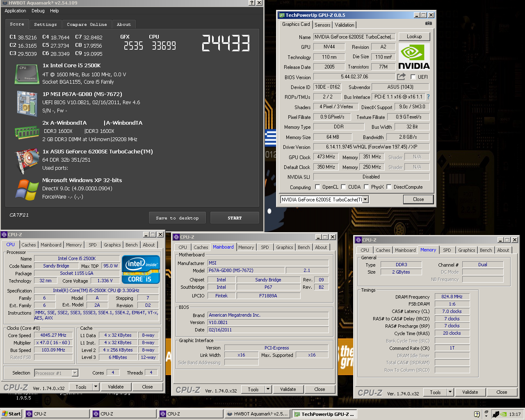
Task: Click the CA7F21 code in Aquamark
Action: click(19, 215)
